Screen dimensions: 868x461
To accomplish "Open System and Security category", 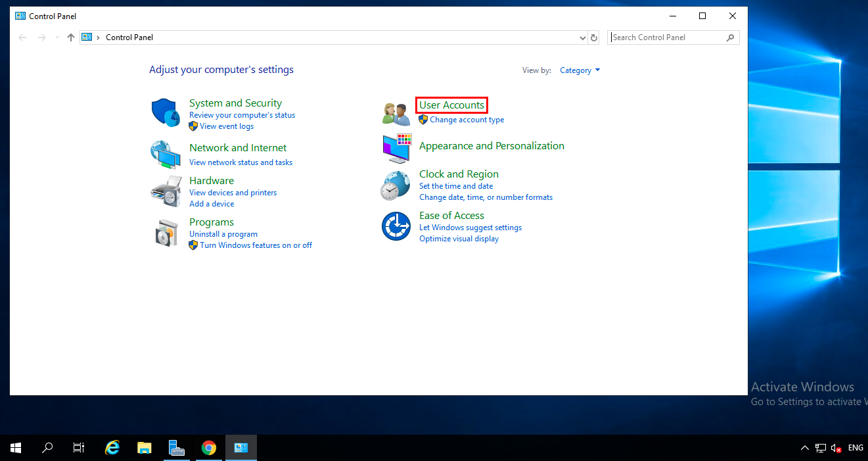I will [235, 103].
